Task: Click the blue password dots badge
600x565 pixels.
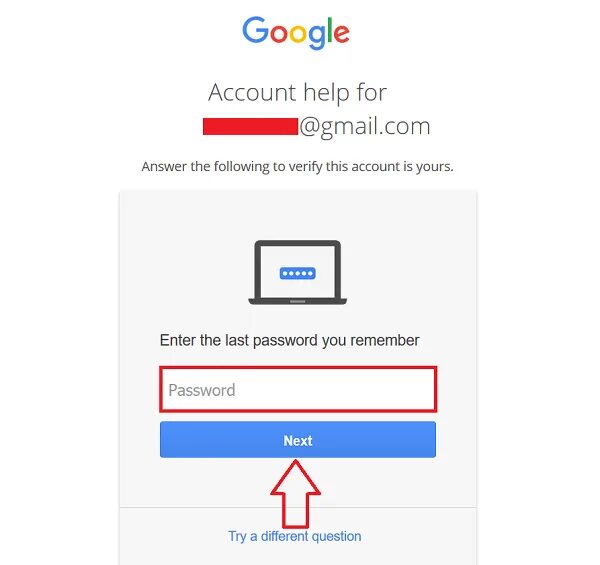Action: pos(298,273)
